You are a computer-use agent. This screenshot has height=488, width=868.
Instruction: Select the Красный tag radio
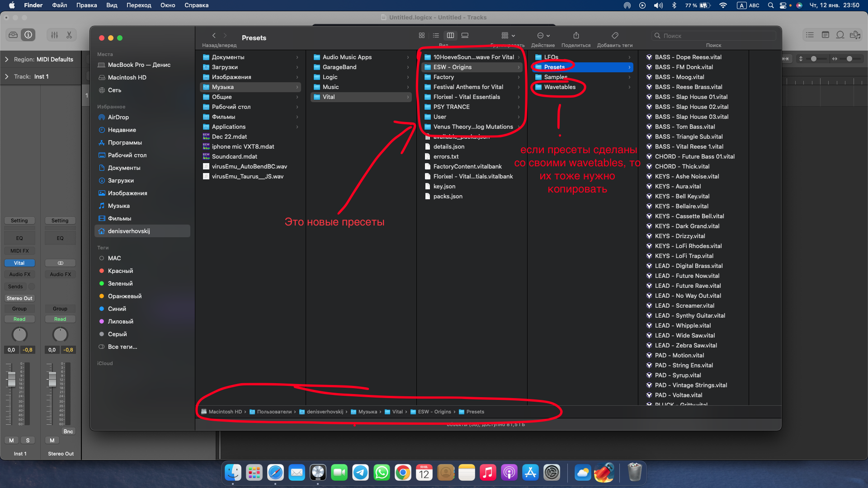(x=102, y=271)
